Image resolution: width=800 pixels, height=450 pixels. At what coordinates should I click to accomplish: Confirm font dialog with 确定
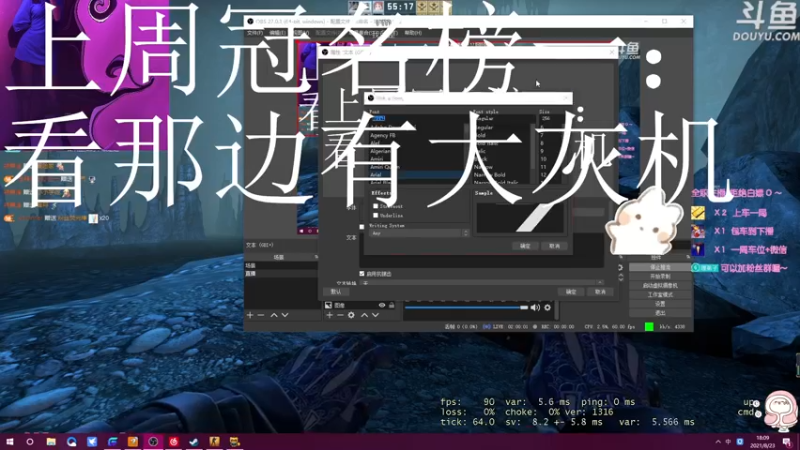(x=525, y=246)
